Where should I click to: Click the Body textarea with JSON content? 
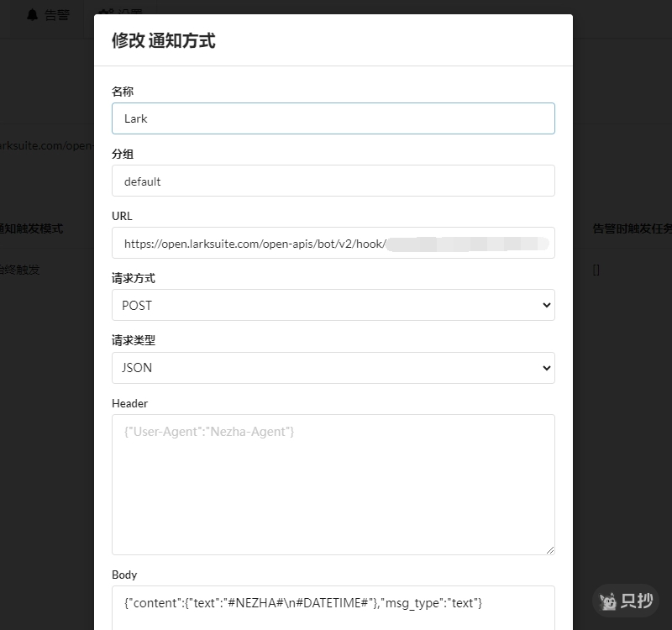[x=333, y=606]
